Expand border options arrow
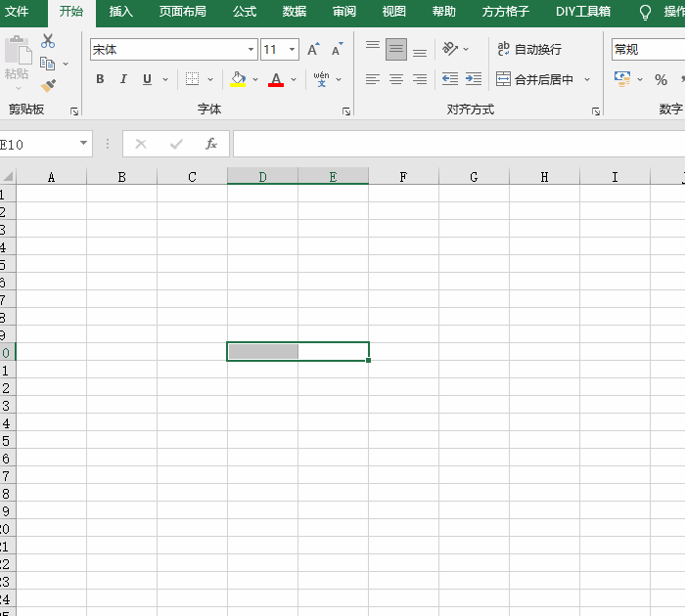685x616 pixels. pos(210,79)
